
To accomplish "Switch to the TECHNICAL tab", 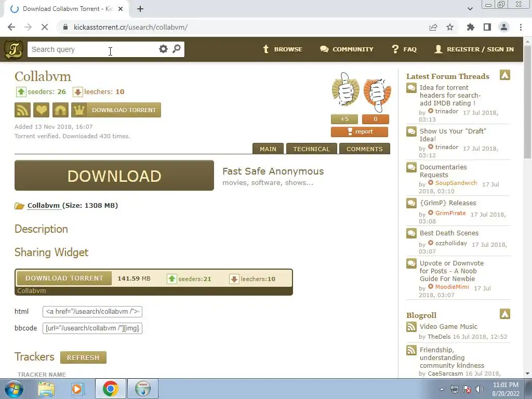I will 312,149.
